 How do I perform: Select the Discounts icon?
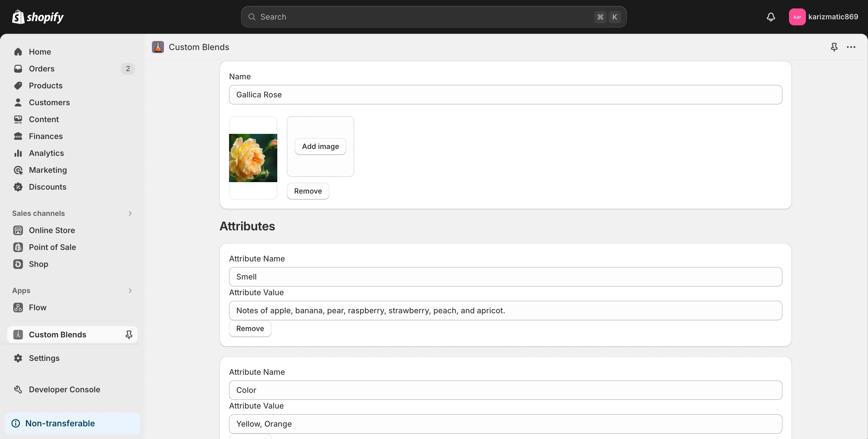18,187
